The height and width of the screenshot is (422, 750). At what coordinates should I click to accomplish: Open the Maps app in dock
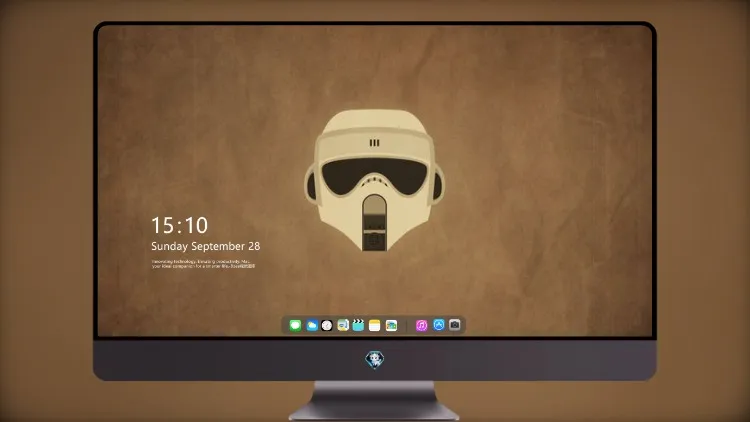343,325
